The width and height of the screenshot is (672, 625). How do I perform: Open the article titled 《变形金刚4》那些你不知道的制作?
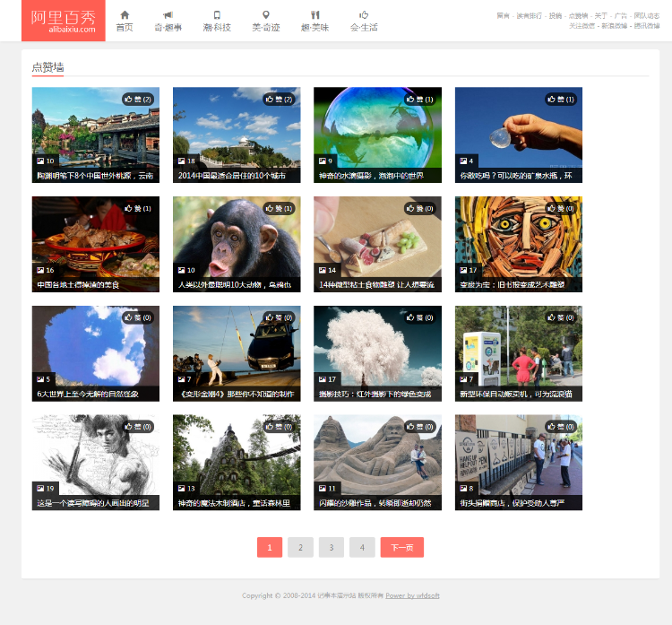pos(236,394)
